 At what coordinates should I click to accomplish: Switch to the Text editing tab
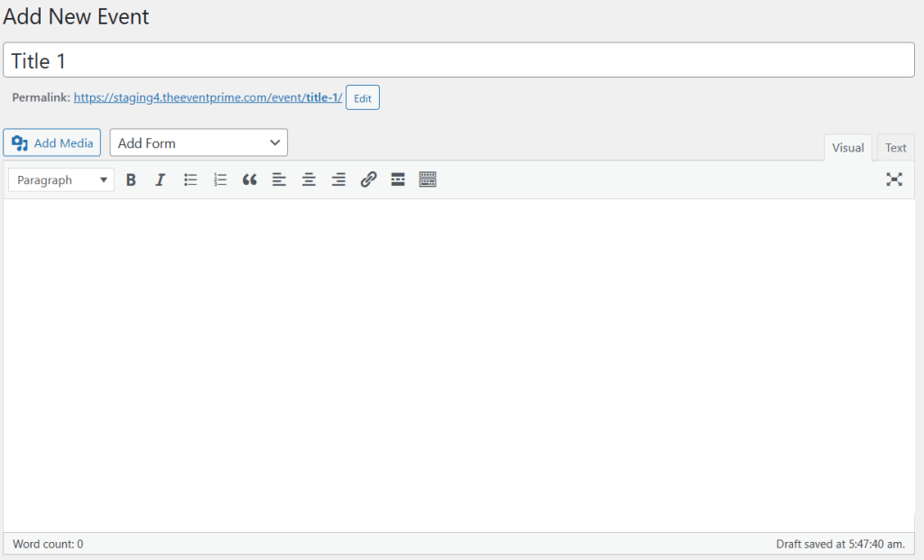click(895, 147)
